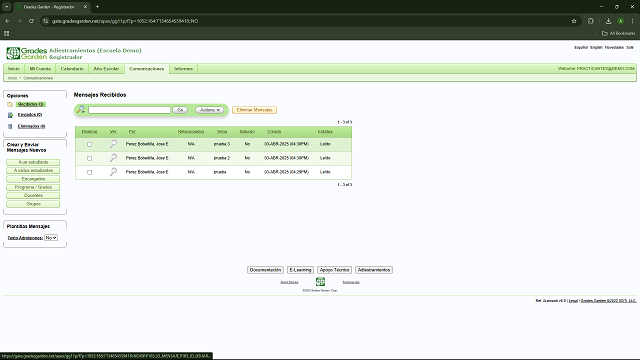Click the message search input field
Image resolution: width=640 pixels, height=360 pixels.
point(129,110)
